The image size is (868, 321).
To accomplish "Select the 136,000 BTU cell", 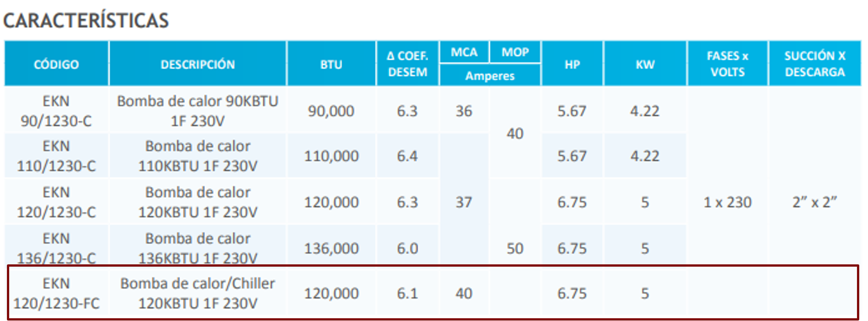I will click(x=331, y=248).
